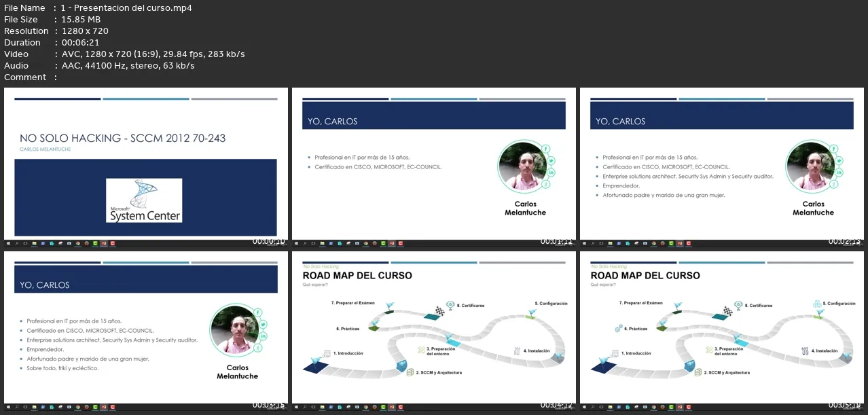Click the Chrome taskbar icon in 00:00:10 thumbnail

pyautogui.click(x=77, y=242)
